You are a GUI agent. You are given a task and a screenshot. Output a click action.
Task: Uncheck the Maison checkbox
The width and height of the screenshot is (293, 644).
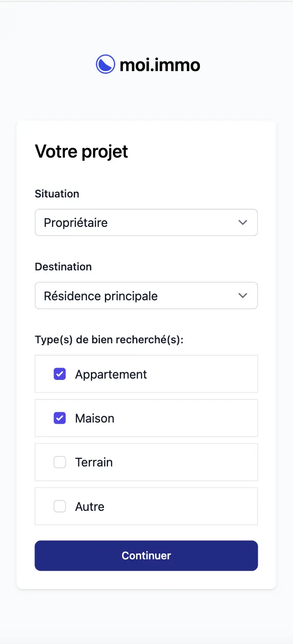(x=59, y=418)
